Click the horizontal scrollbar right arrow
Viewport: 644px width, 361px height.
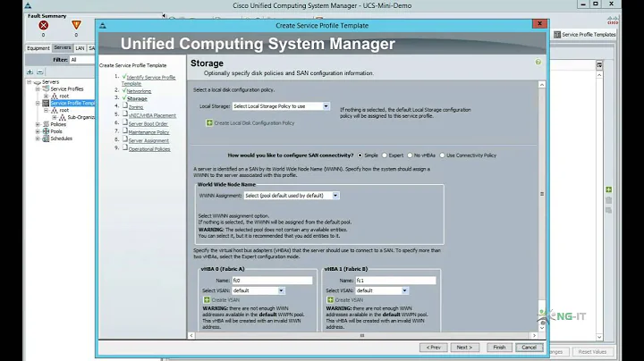coord(534,336)
